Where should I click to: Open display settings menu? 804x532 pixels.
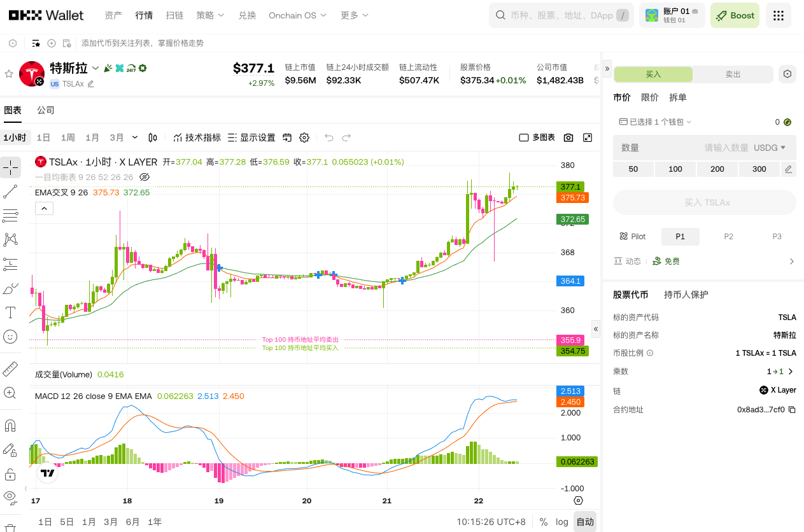(x=251, y=137)
